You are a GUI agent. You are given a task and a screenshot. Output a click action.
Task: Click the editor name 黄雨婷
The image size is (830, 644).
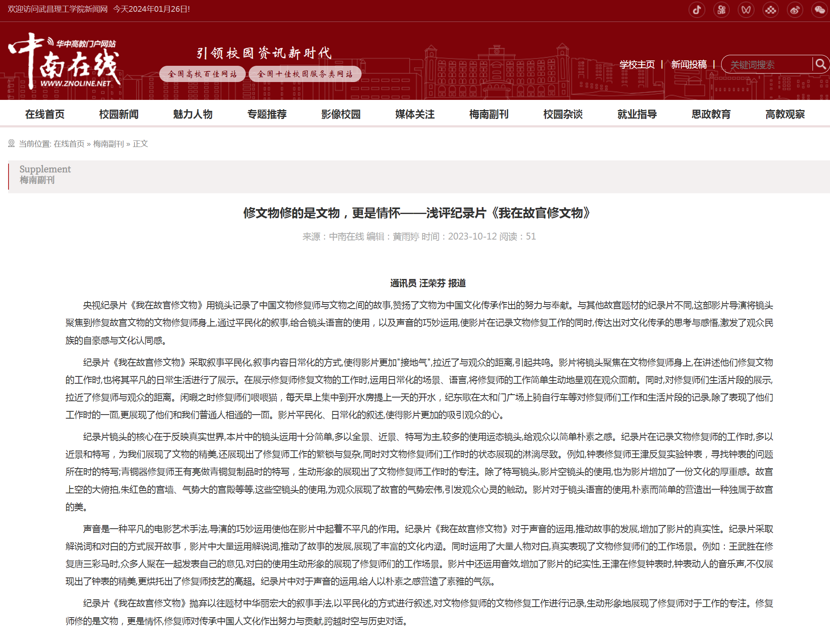[x=406, y=236]
